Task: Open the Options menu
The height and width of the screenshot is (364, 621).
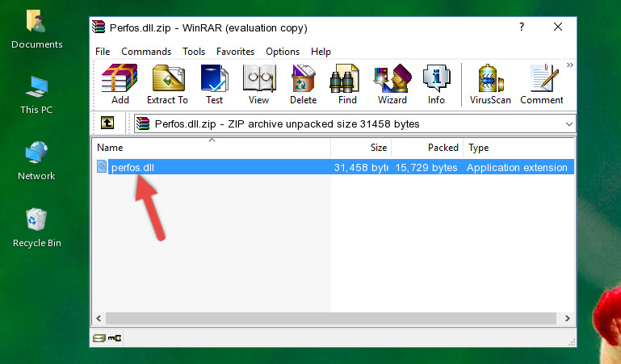Action: [283, 52]
